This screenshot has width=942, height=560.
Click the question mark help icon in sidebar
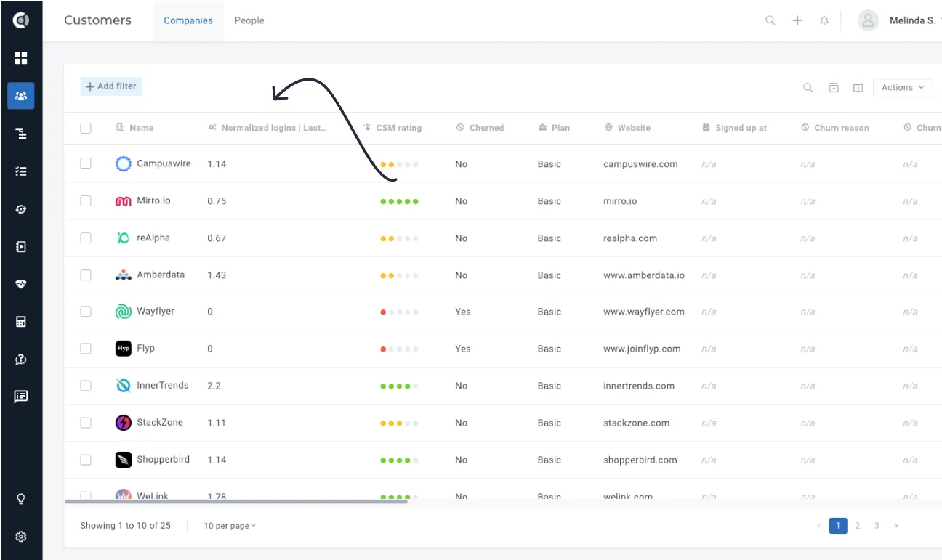pyautogui.click(x=21, y=360)
